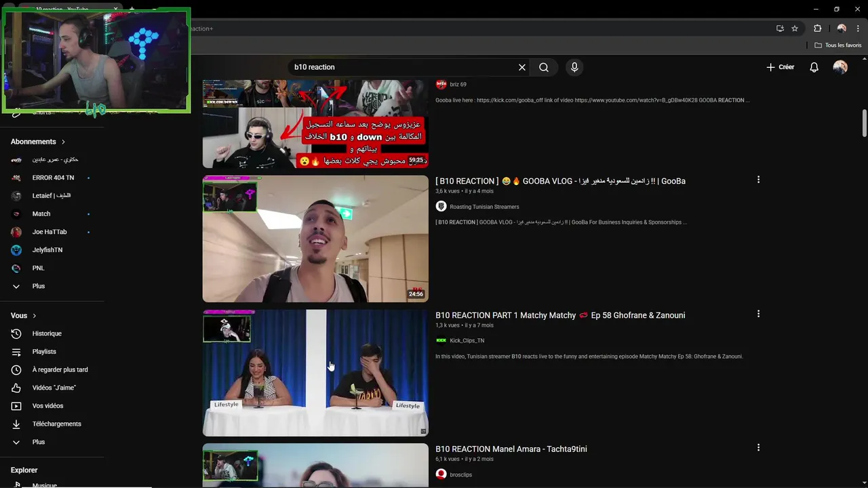Open the title B10 REACTION Manel Amara - Tachta9tini
The image size is (868, 488).
click(x=511, y=449)
